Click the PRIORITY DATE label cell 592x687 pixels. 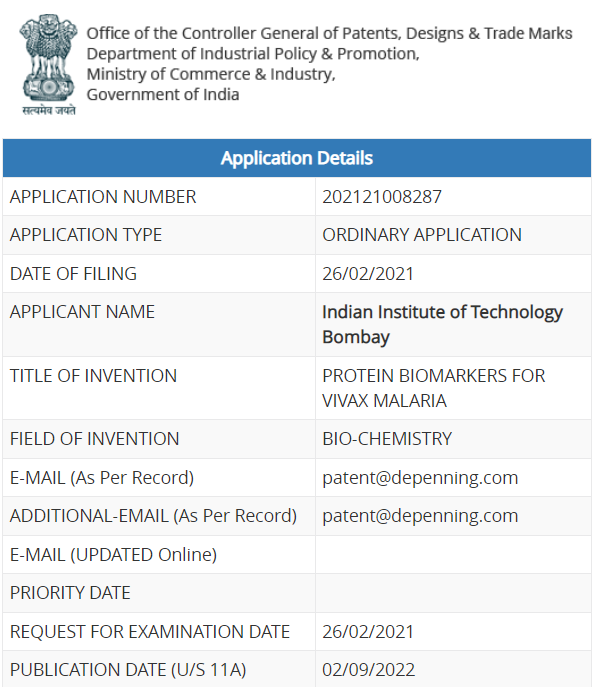point(159,593)
